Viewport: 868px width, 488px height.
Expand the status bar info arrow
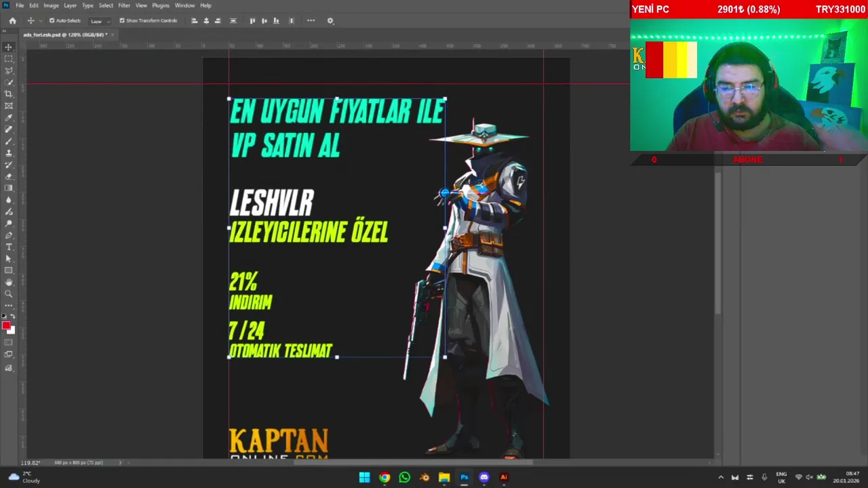[x=120, y=463]
